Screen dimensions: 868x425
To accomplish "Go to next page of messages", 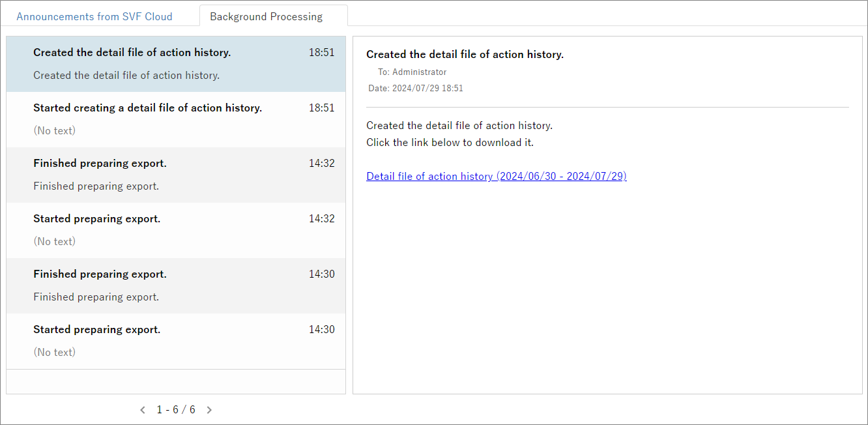I will tap(209, 410).
